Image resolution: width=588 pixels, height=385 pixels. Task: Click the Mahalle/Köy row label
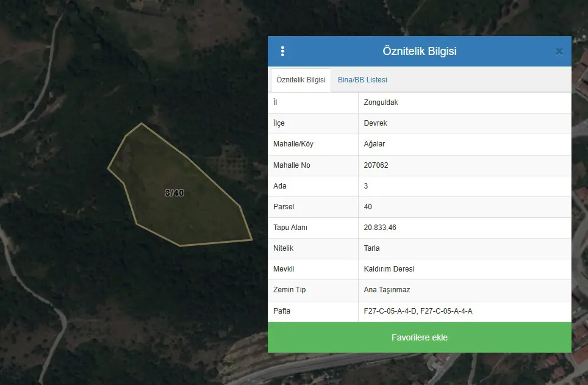[293, 144]
